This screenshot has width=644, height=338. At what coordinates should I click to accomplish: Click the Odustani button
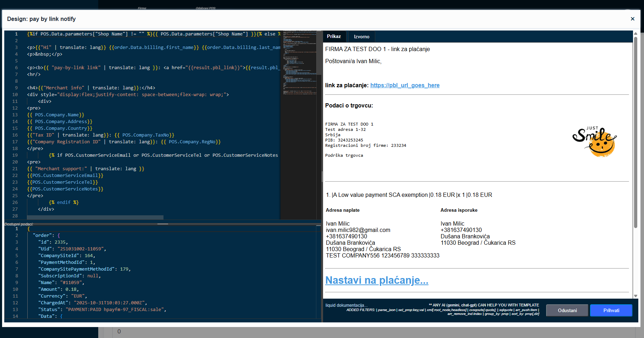coord(567,310)
